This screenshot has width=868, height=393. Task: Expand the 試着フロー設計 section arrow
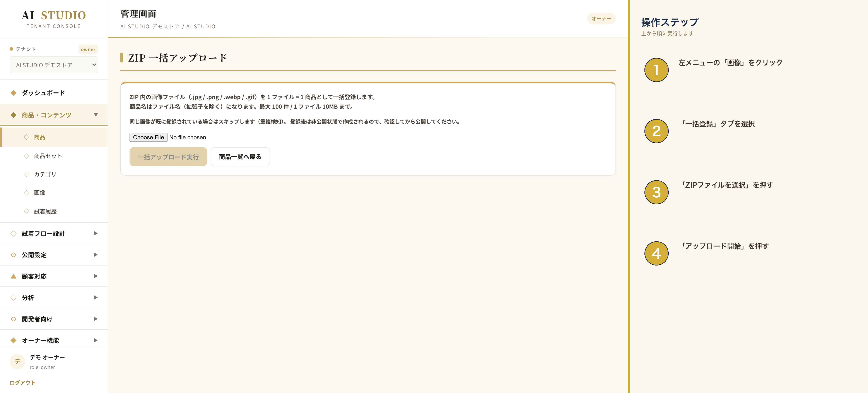[96, 233]
